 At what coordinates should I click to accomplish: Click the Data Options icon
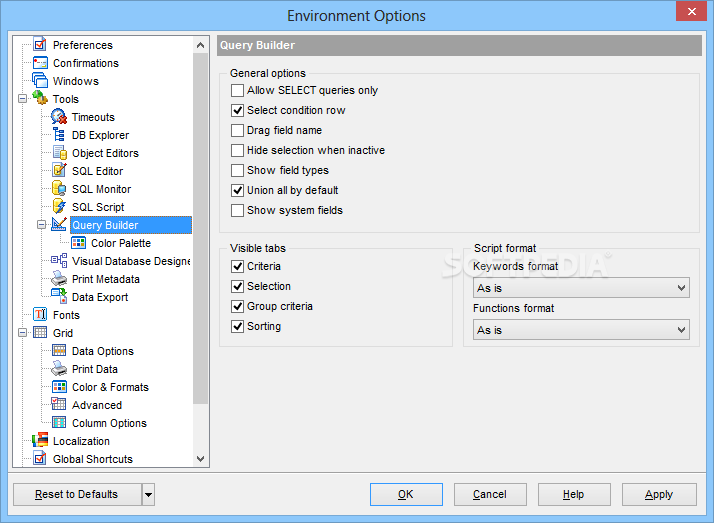tap(59, 350)
